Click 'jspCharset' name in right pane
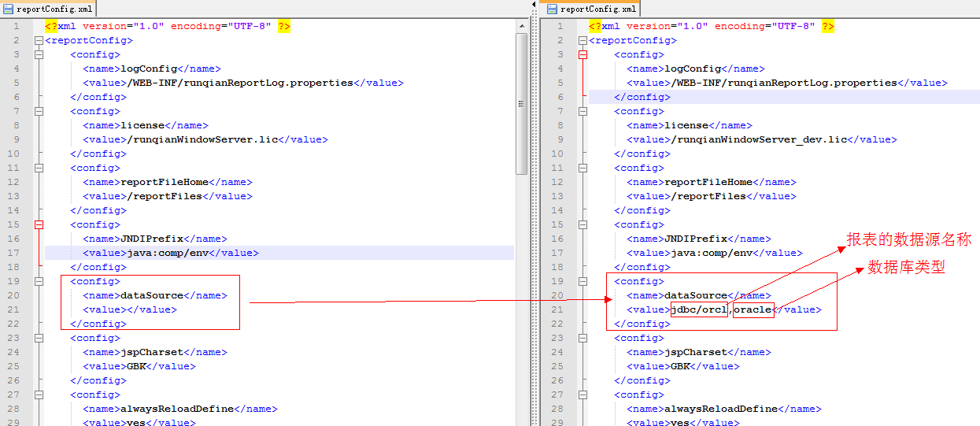The width and height of the screenshot is (980, 426). point(696,353)
